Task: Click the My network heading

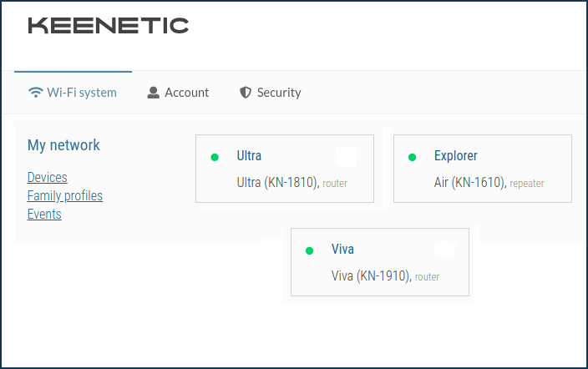Action: click(x=63, y=145)
